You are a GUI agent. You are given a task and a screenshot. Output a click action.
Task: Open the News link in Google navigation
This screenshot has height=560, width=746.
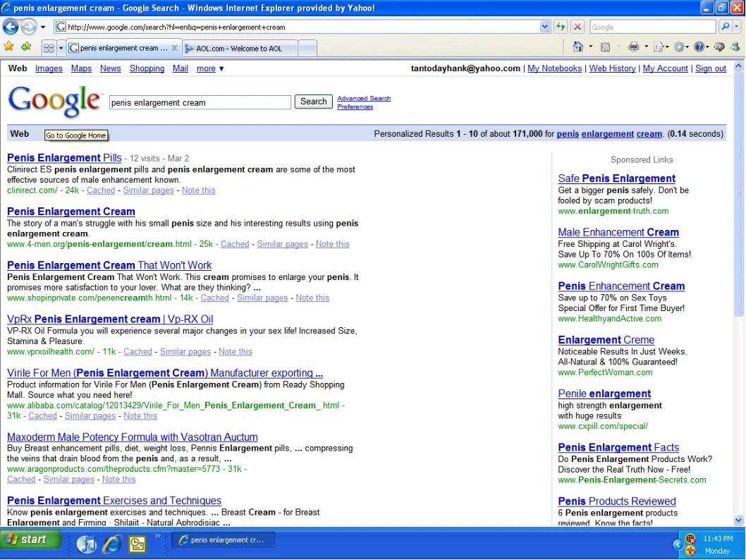[x=111, y=68]
